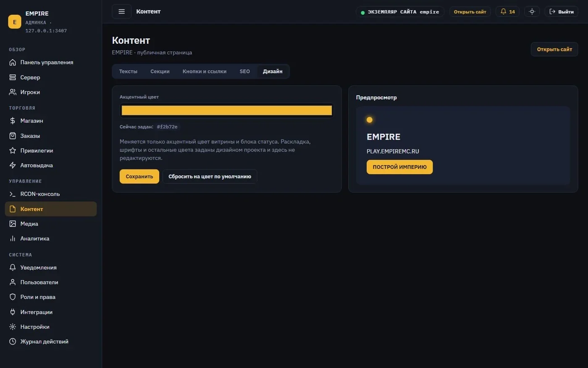Screen dimensions: 588x368
Task: Switch to the Тексты tab
Action: (x=128, y=71)
